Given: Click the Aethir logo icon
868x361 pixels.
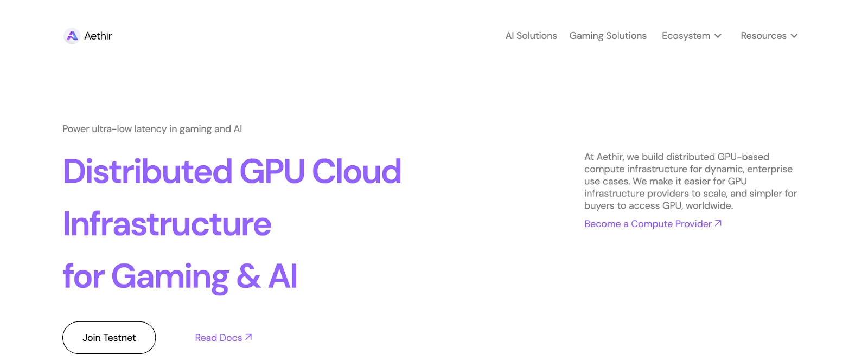Looking at the screenshot, I should [72, 36].
